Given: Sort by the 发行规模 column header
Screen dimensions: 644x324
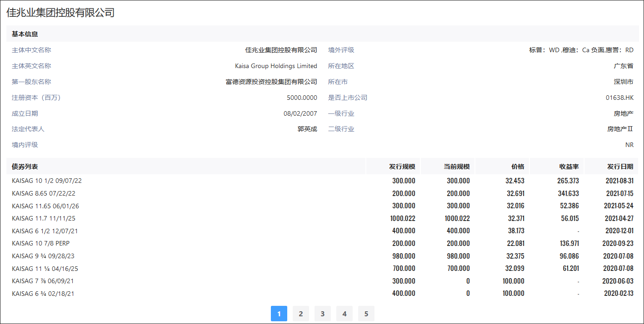Looking at the screenshot, I should tap(404, 166).
